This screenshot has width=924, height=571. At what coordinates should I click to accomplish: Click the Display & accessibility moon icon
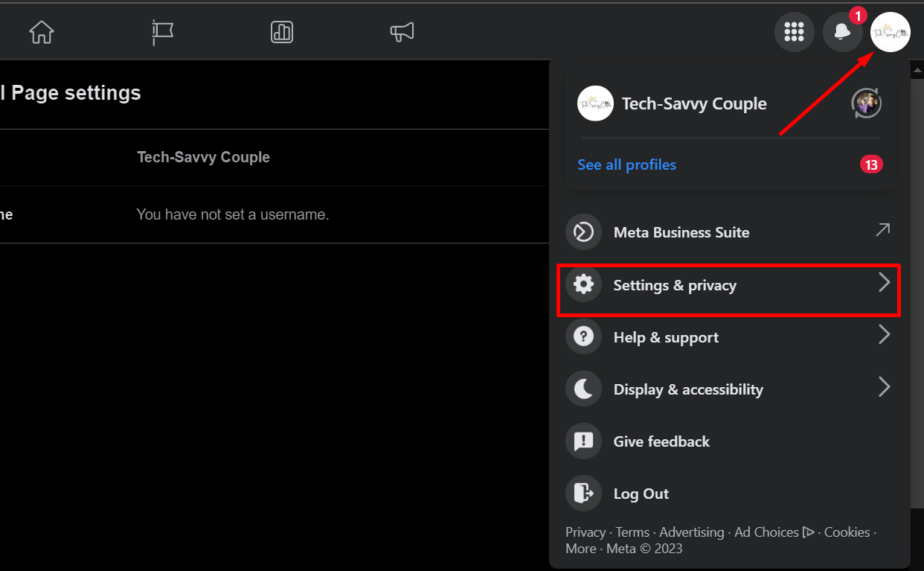(583, 389)
